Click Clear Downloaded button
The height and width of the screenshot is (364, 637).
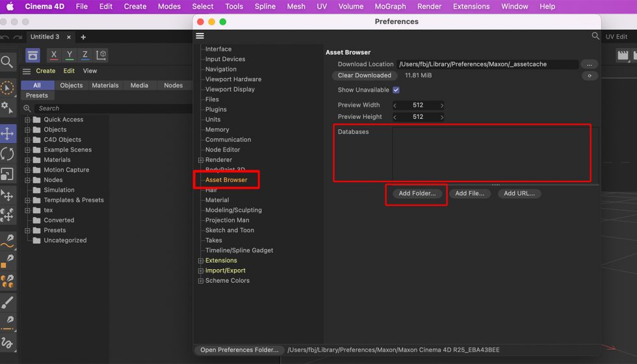(x=365, y=75)
